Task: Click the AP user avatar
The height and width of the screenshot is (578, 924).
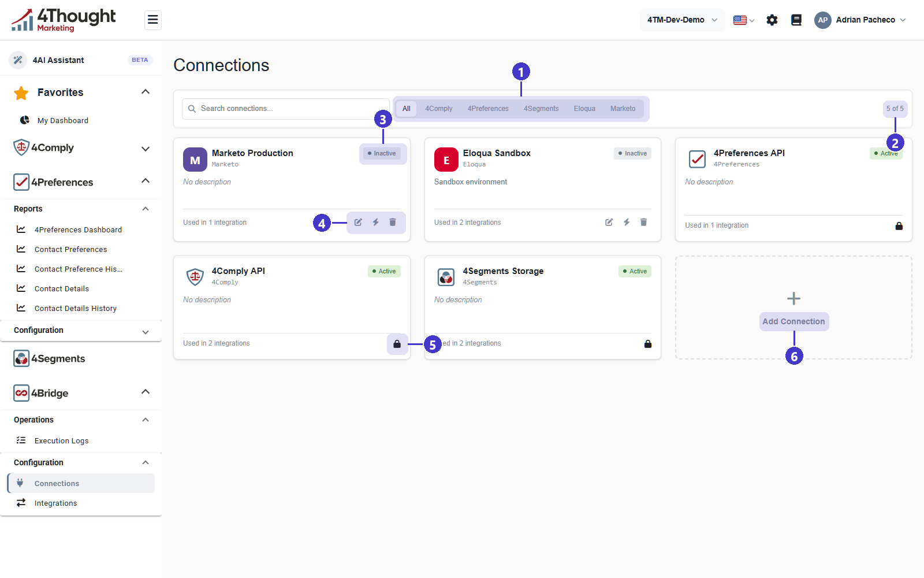Action: point(822,20)
